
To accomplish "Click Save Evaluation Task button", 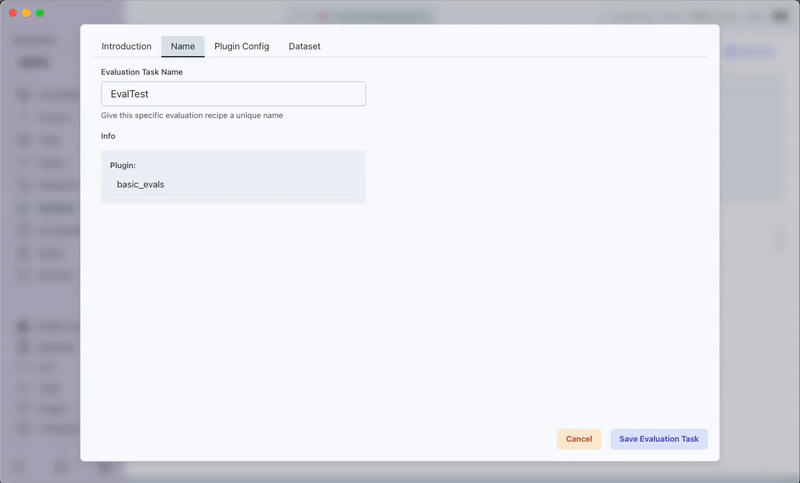I will (x=658, y=439).
